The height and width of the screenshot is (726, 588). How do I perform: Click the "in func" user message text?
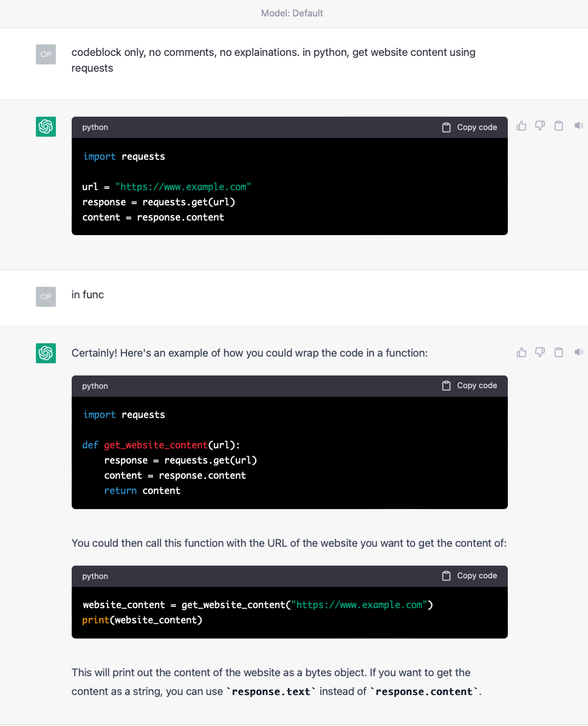[87, 295]
